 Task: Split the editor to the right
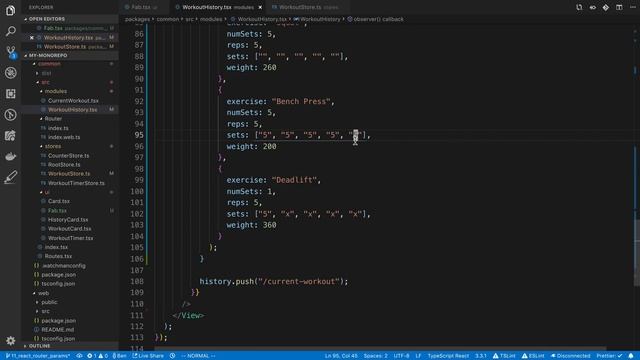(x=619, y=7)
